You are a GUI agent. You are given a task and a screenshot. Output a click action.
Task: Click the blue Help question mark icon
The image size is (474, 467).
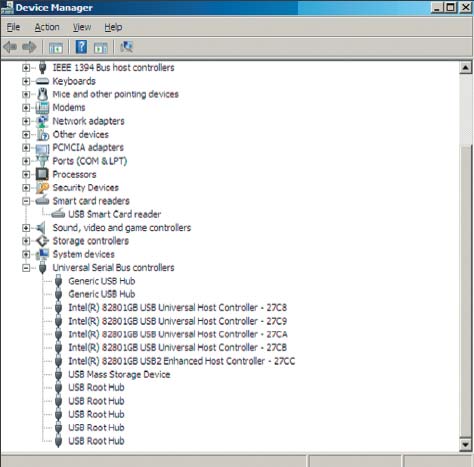(x=81, y=47)
